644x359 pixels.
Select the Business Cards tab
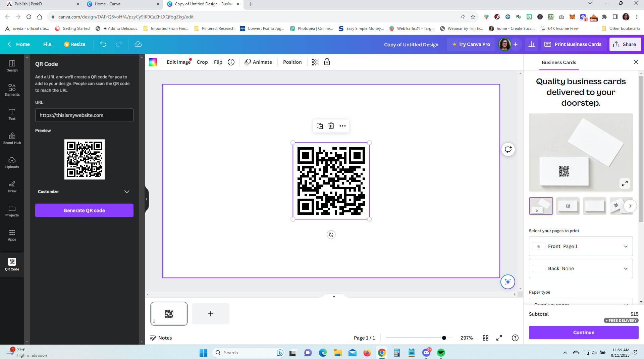click(559, 62)
